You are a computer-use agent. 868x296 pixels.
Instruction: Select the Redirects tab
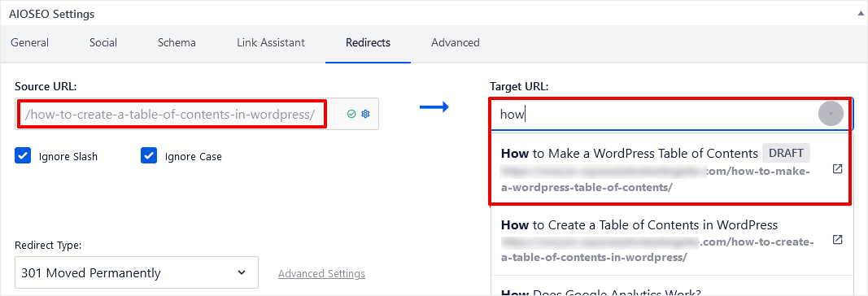[x=369, y=42]
